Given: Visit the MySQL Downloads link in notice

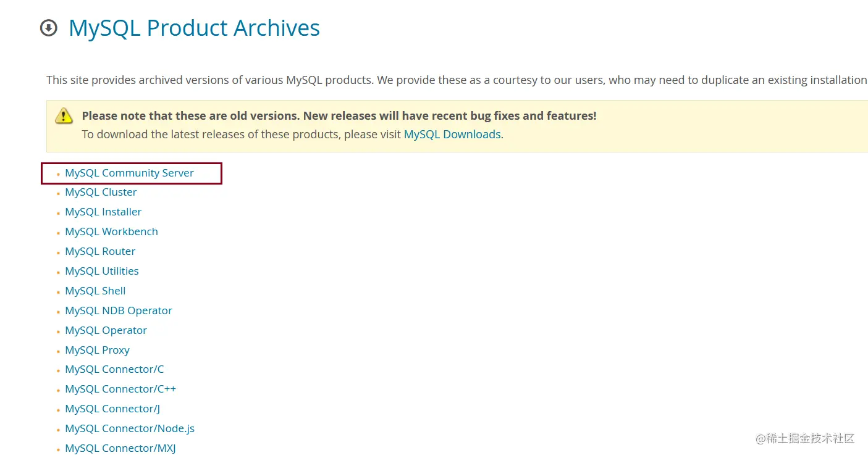Looking at the screenshot, I should [x=452, y=135].
